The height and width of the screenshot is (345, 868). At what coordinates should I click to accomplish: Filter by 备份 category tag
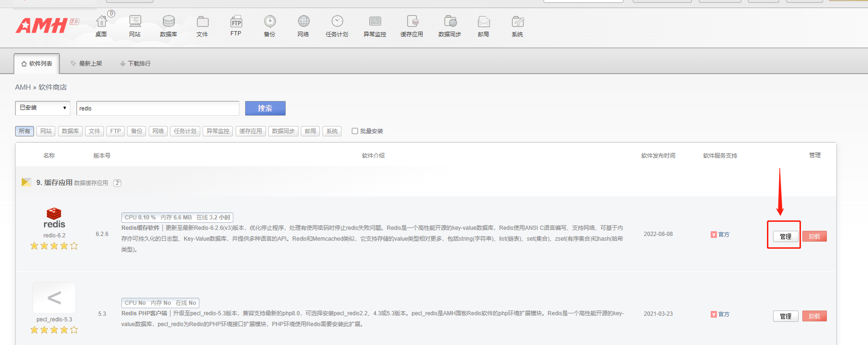click(x=136, y=131)
